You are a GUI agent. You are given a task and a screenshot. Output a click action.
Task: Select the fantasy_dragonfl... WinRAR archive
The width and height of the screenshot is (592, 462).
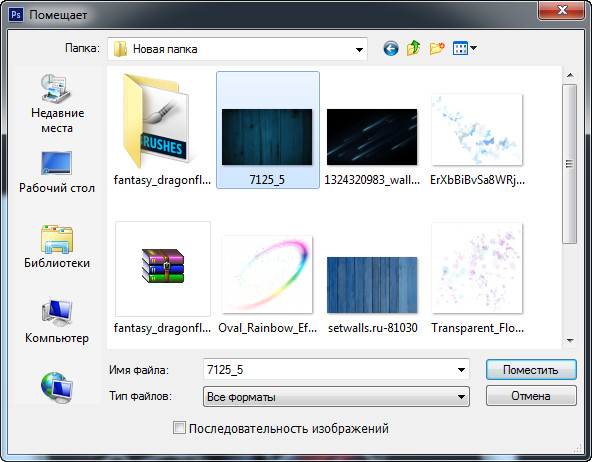click(x=163, y=269)
